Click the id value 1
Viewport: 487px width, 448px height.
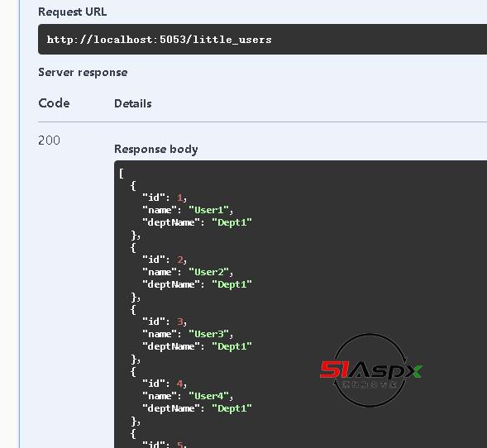(179, 198)
